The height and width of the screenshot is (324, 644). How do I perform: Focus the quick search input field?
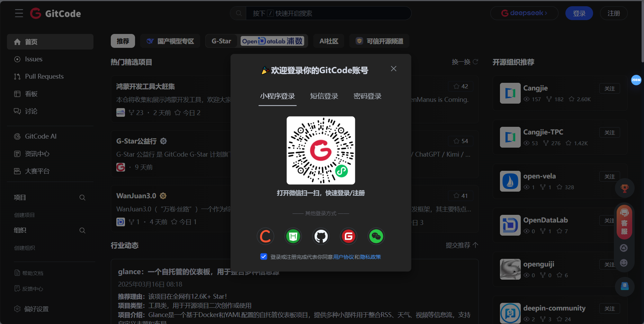pos(328,13)
